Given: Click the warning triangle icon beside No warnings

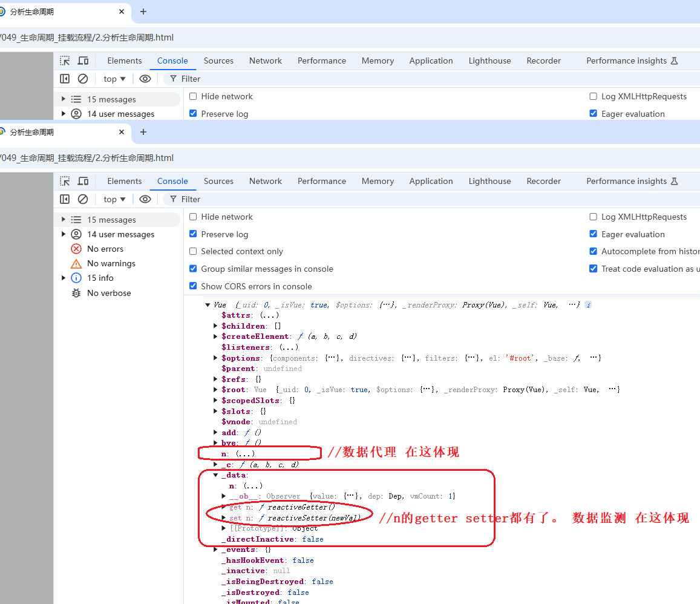Looking at the screenshot, I should (76, 264).
